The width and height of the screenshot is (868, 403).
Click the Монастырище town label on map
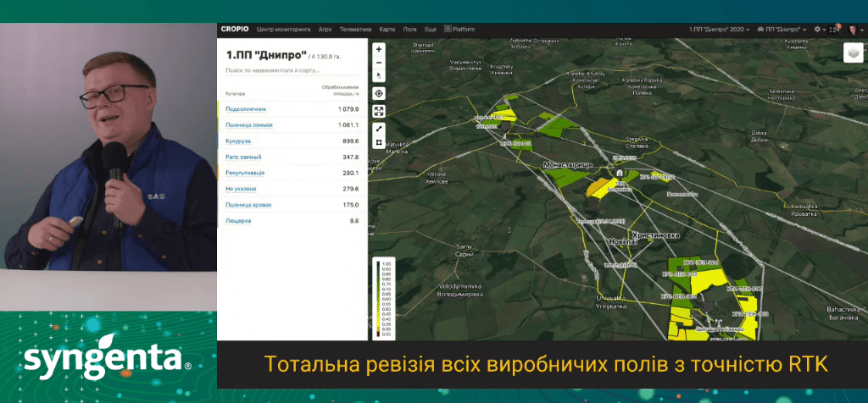568,165
